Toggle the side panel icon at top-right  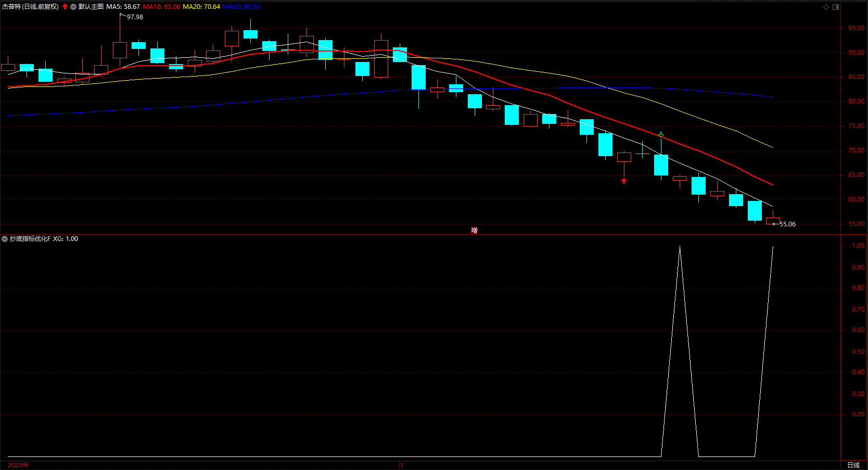pos(836,7)
